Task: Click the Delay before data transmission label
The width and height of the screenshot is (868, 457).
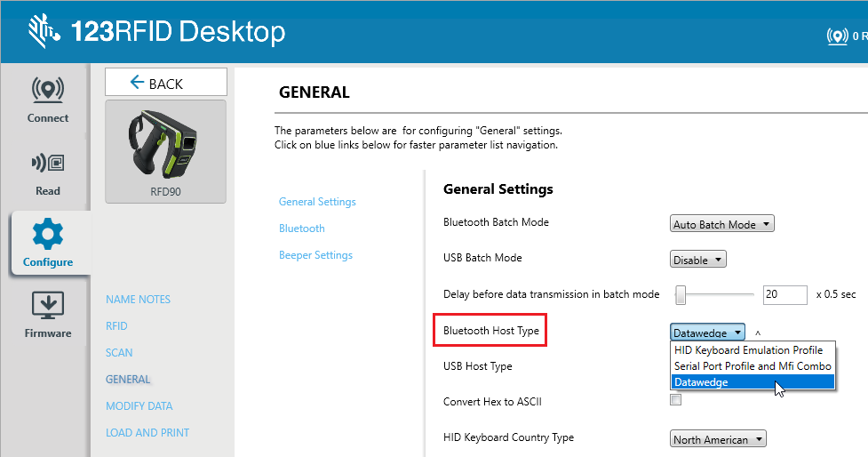Action: coord(552,294)
